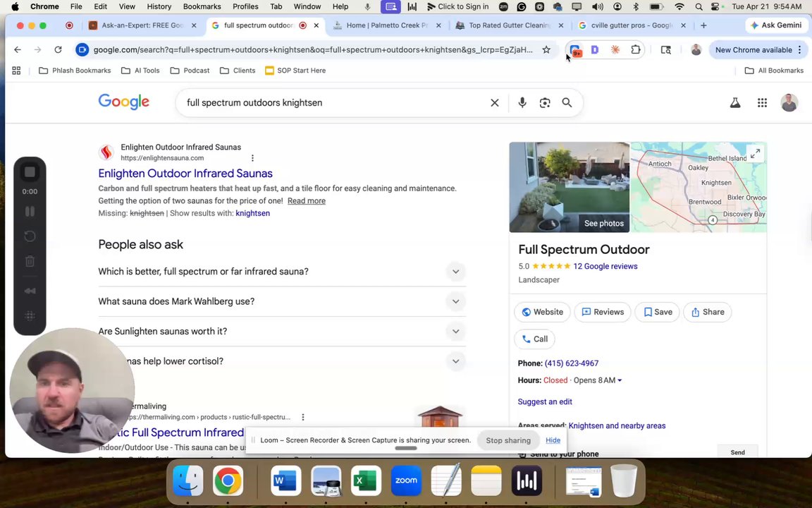Bookmark this page with the star icon

(546, 50)
